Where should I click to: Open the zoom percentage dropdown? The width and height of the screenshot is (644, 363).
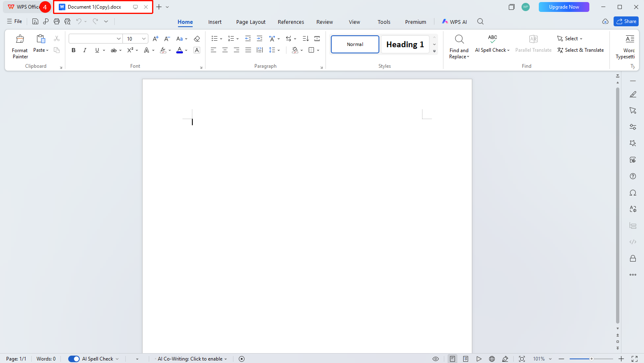click(x=550, y=359)
